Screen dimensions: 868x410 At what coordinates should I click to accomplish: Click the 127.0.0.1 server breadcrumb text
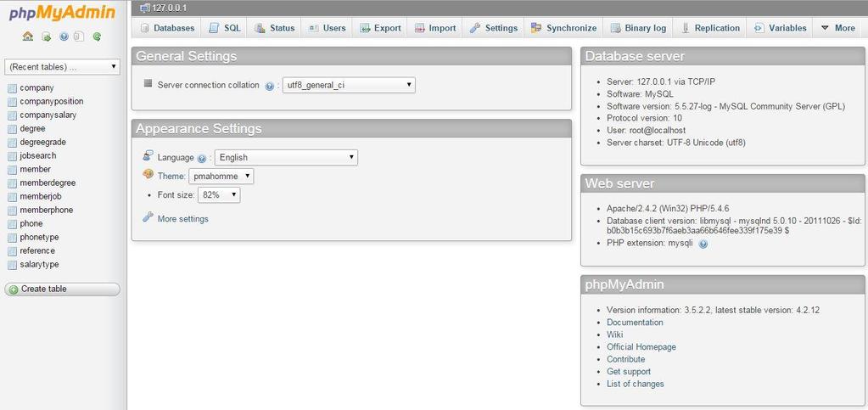169,8
